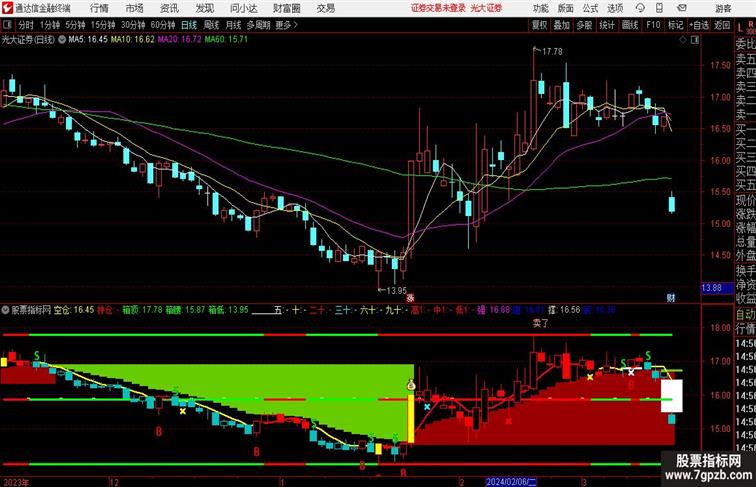Click the 17.78 high price label
The height and width of the screenshot is (487, 756).
(552, 52)
